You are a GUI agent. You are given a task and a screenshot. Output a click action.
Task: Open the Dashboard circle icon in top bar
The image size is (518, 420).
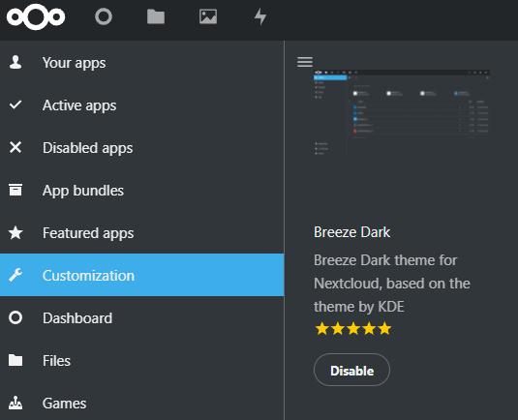[x=104, y=16]
